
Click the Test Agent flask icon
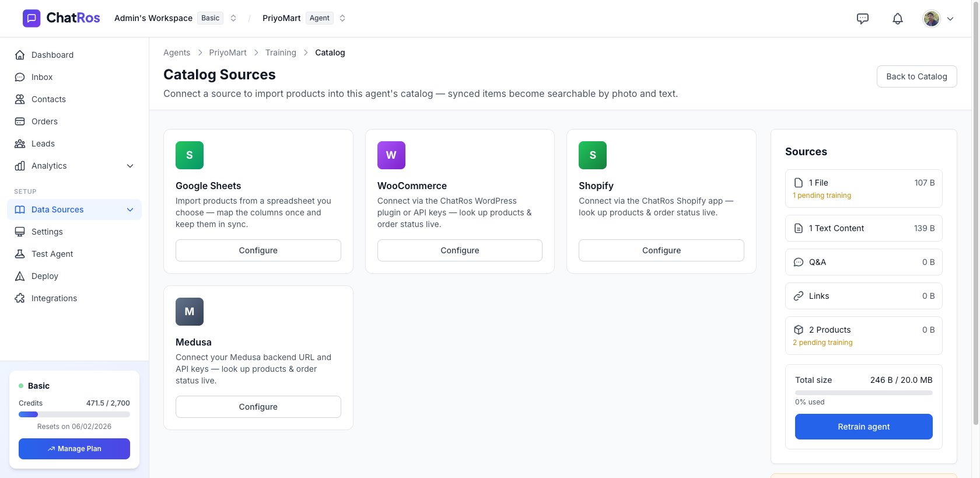pos(20,254)
